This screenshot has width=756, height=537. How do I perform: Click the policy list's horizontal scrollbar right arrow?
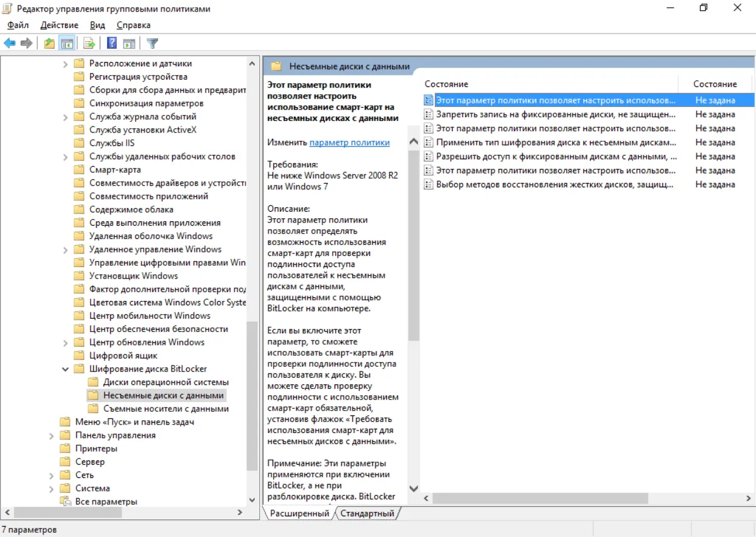[x=749, y=498]
